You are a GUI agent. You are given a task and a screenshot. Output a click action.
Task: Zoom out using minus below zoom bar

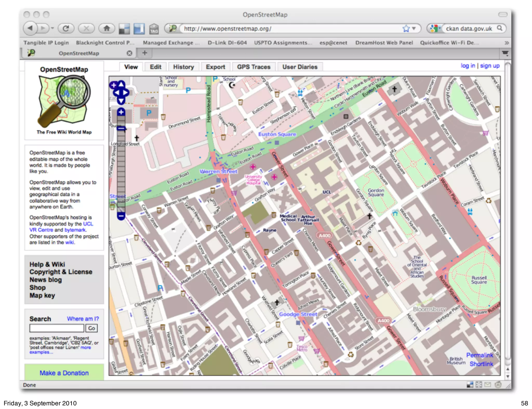121,216
